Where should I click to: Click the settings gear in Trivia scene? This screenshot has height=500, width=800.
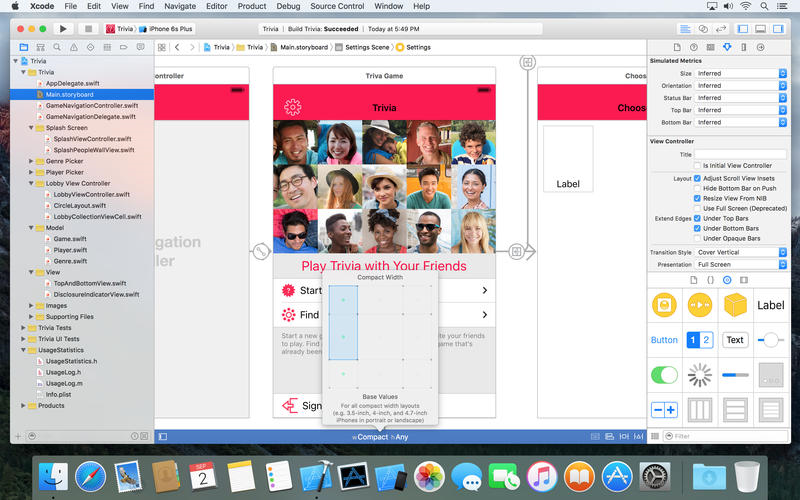click(x=293, y=107)
